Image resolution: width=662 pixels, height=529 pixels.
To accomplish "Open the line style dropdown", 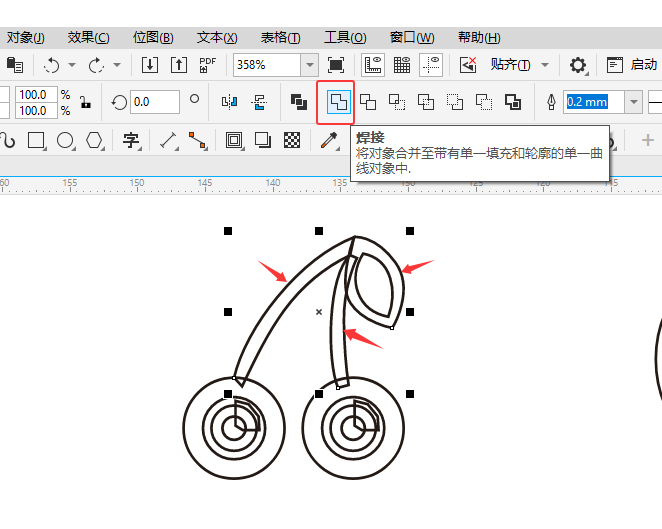I will pos(655,102).
